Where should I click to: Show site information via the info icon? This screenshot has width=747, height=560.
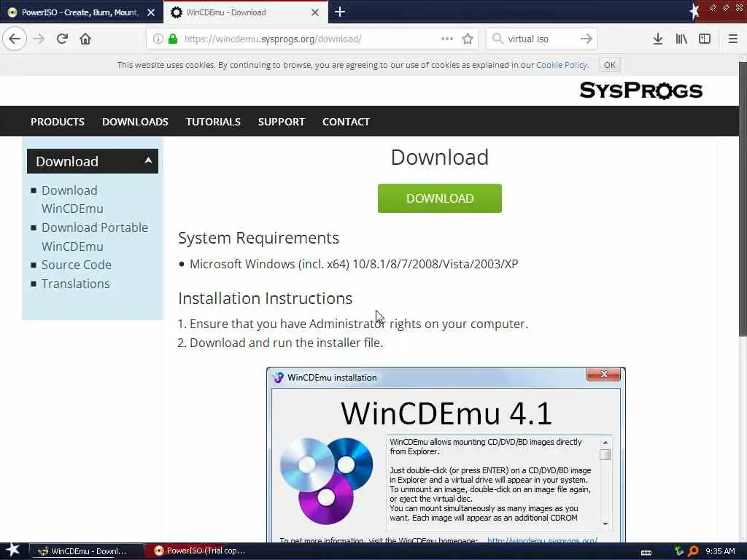(x=158, y=39)
